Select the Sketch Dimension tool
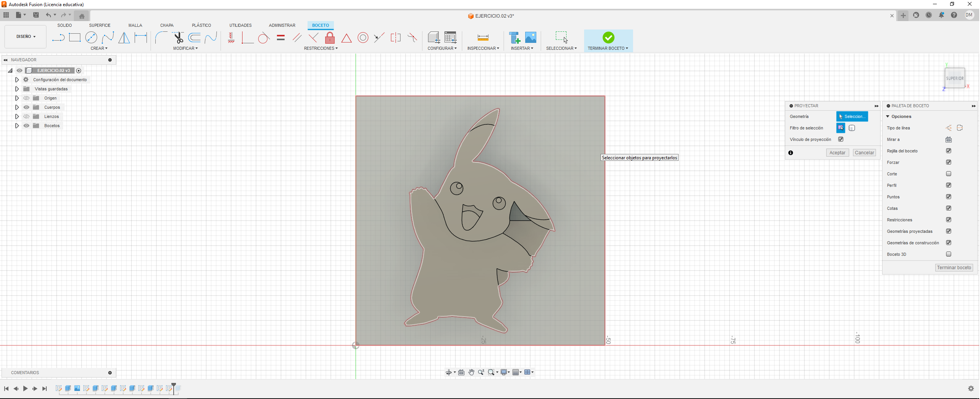 141,38
